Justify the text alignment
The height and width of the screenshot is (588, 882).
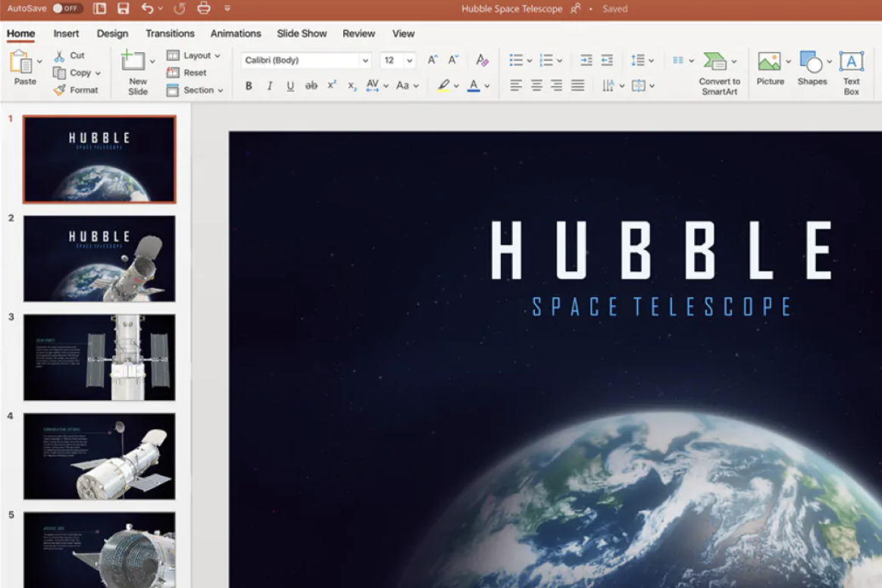coord(577,86)
